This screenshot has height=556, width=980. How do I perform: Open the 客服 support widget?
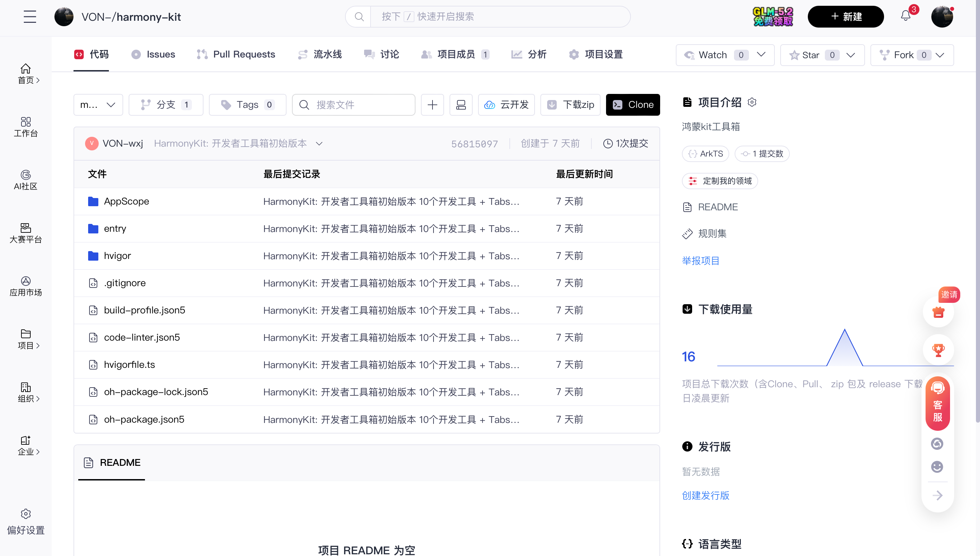[937, 403]
